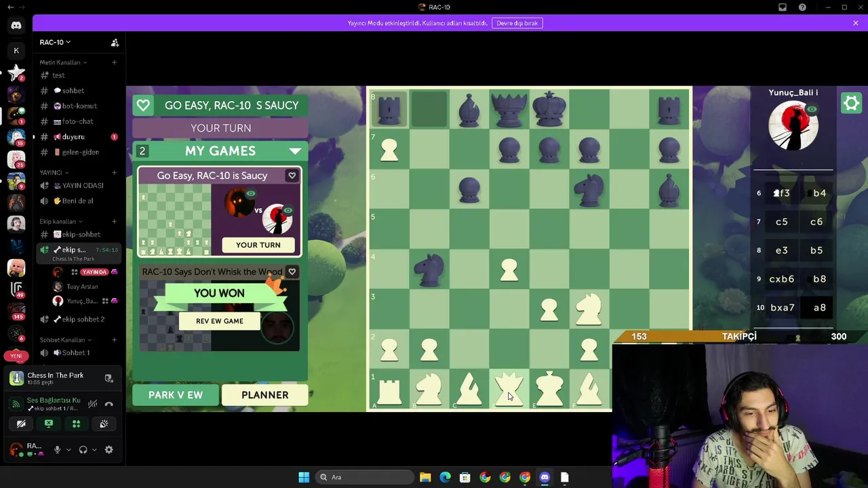Collapse the YAYINCI category
Image resolution: width=868 pixels, height=488 pixels.
click(54, 173)
